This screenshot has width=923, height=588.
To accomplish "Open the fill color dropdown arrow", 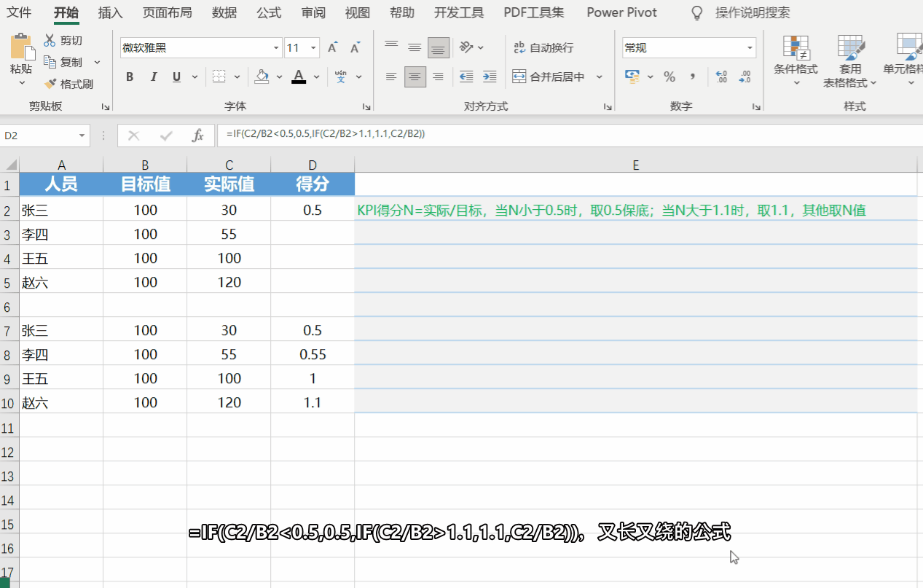I will tap(278, 77).
